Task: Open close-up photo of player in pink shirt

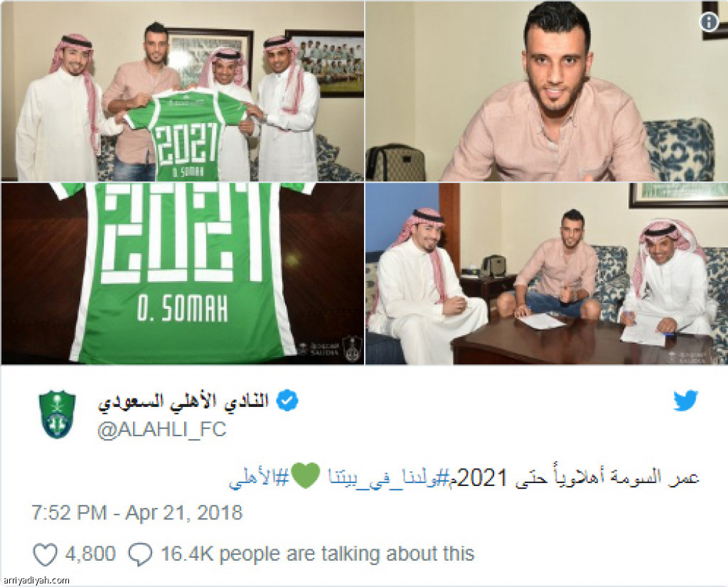Action: 547,91
